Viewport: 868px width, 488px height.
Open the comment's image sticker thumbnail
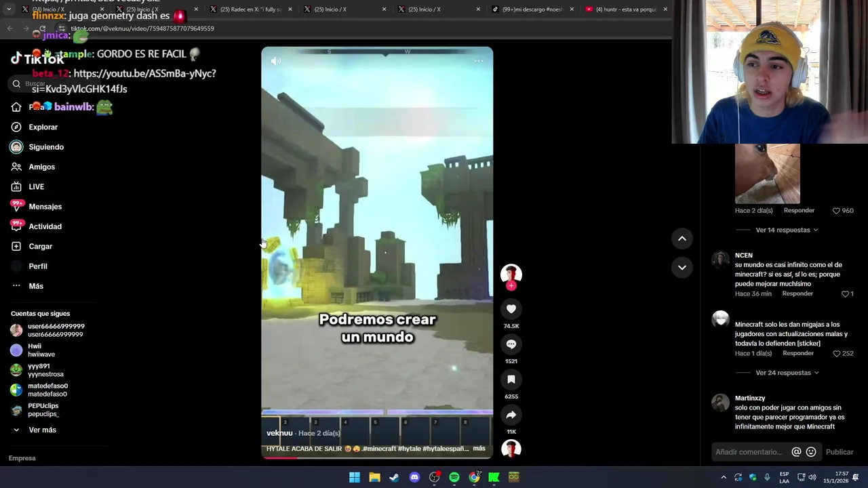pyautogui.click(x=768, y=174)
